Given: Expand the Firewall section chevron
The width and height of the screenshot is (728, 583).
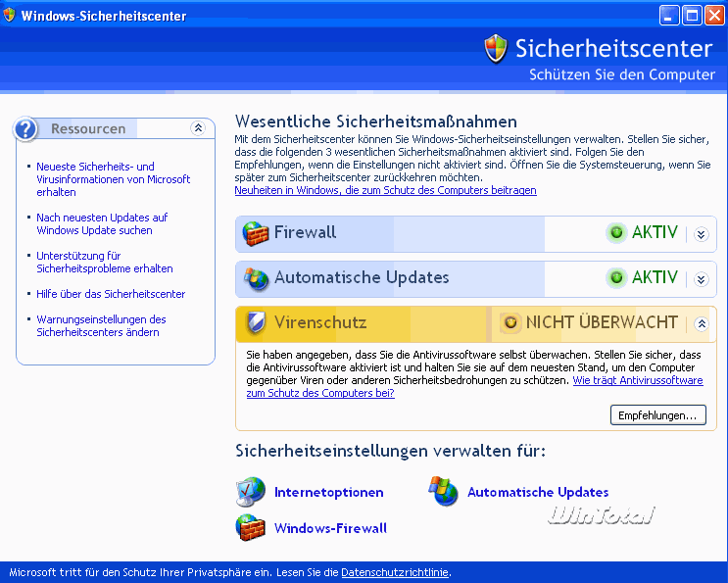Looking at the screenshot, I should [702, 234].
